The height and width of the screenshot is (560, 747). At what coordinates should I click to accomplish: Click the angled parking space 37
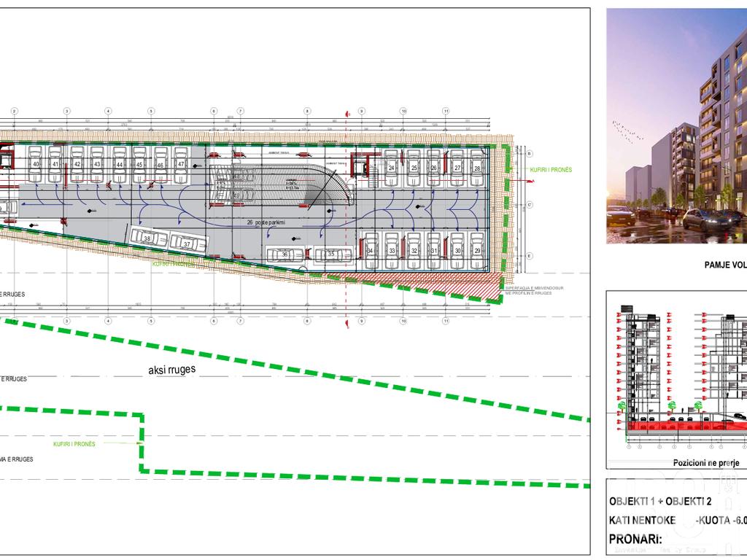coord(187,244)
